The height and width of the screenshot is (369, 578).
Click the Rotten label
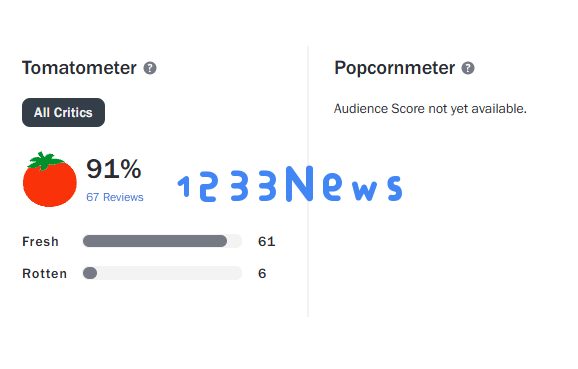pyautogui.click(x=45, y=274)
